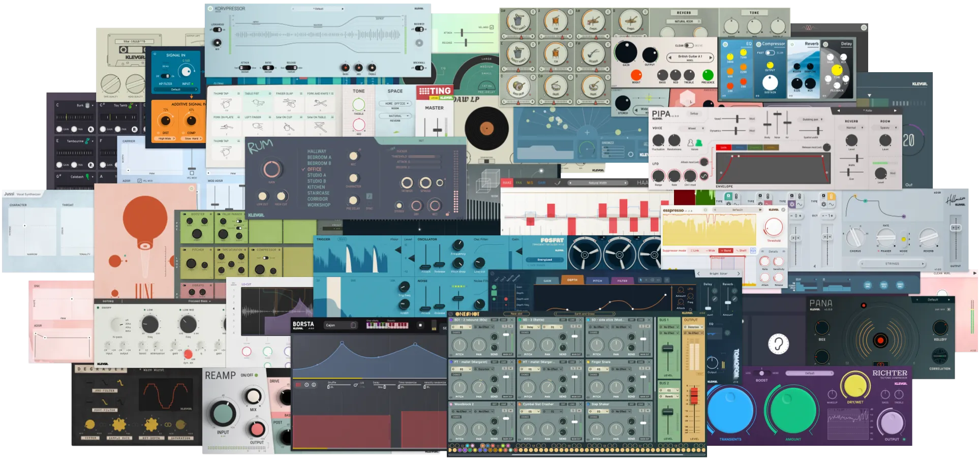980x459 pixels.
Task: Open the Natural reverb dropdown in Ting
Action: tap(395, 116)
